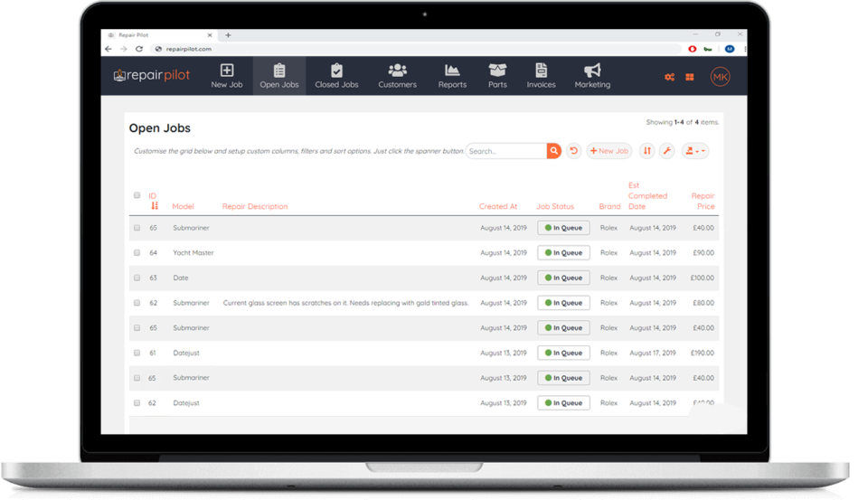Click the browser forward arrow

(x=124, y=49)
